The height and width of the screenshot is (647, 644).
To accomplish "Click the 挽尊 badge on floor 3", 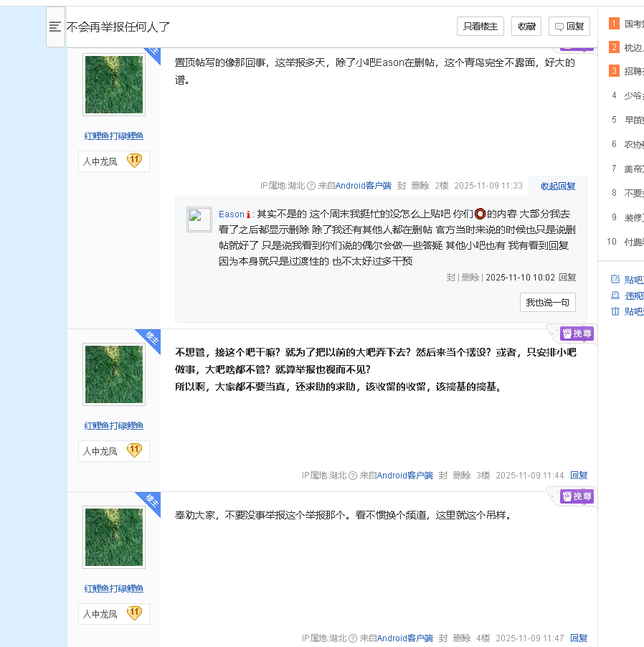I will [577, 334].
